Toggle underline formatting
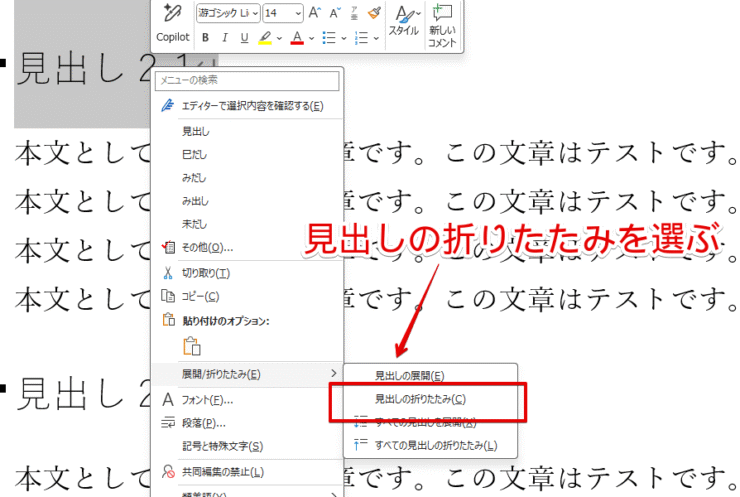Image resolution: width=740 pixels, height=497 pixels. [244, 38]
